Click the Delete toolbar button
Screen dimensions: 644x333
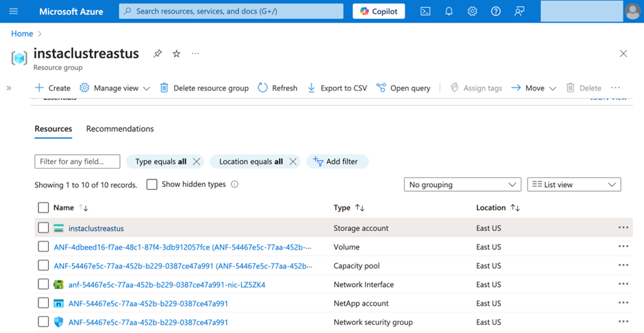tap(584, 88)
